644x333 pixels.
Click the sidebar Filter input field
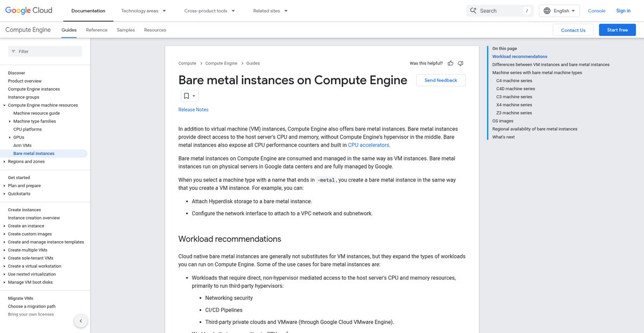[x=45, y=52]
